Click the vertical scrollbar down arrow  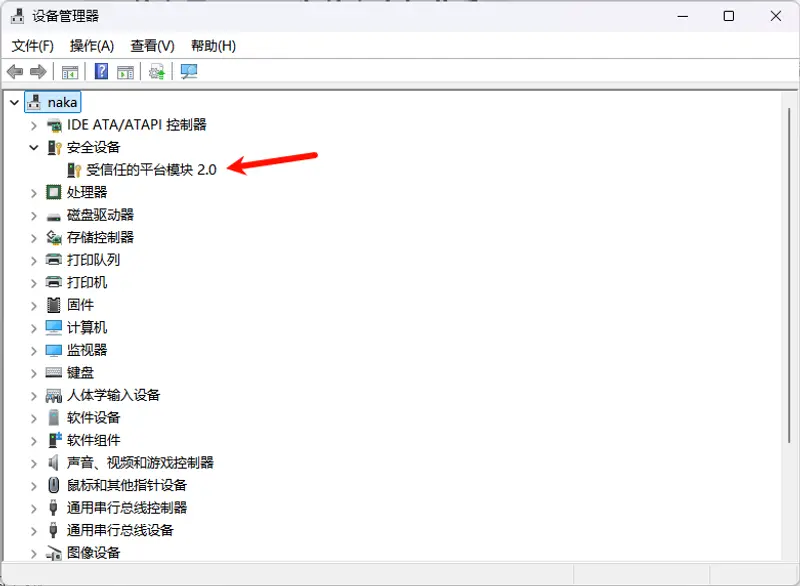click(790, 553)
